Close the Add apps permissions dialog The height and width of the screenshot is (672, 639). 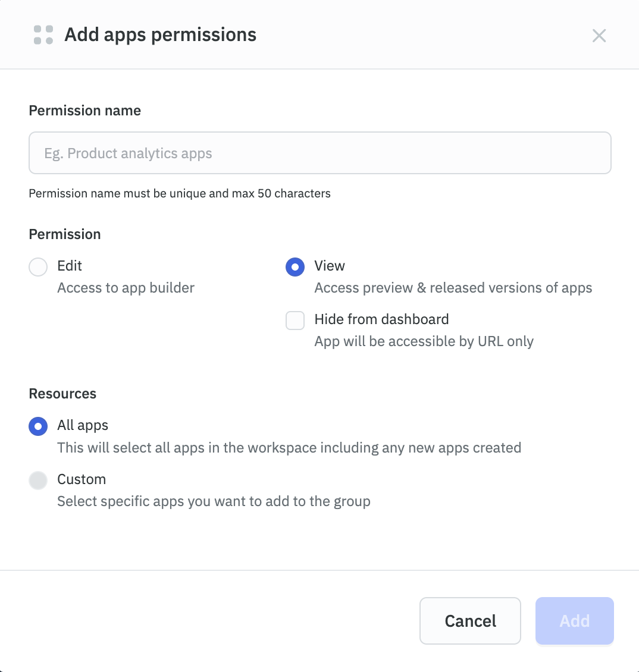coord(599,36)
